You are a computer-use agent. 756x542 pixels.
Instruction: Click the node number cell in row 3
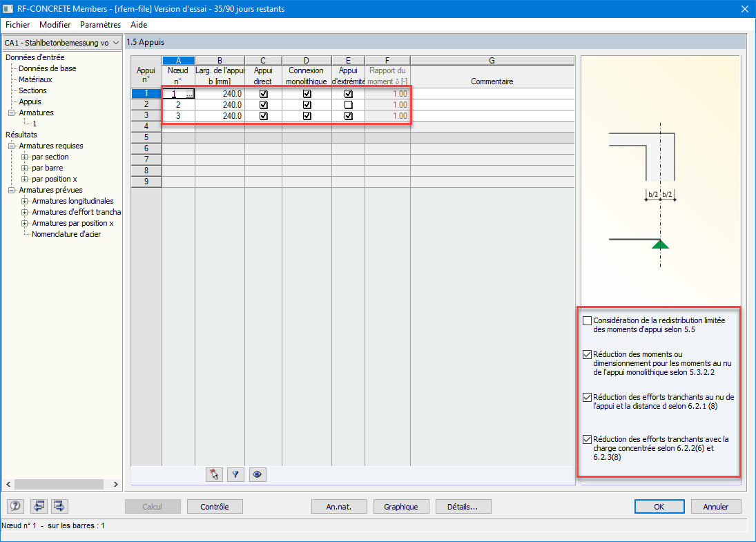click(178, 116)
